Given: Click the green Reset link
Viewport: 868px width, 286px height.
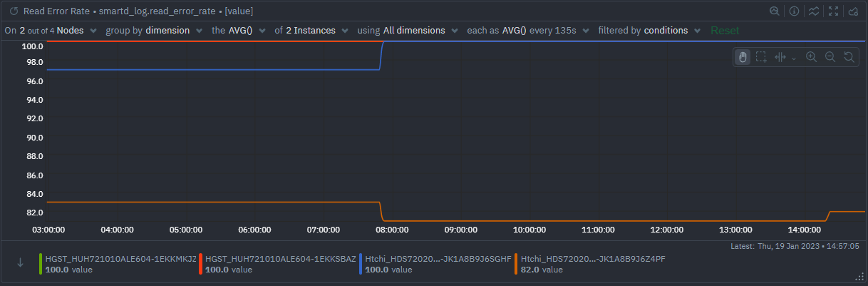Looking at the screenshot, I should tap(725, 31).
